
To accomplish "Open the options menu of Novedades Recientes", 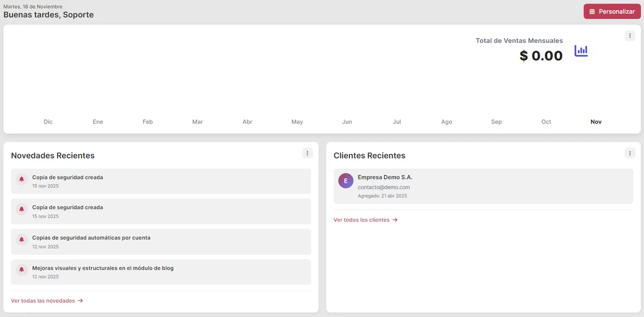I will [307, 153].
